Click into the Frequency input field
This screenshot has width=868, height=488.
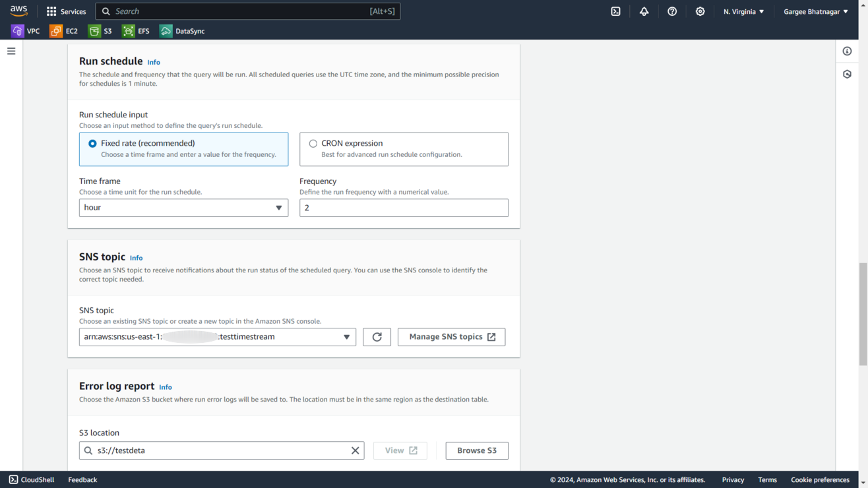(404, 208)
